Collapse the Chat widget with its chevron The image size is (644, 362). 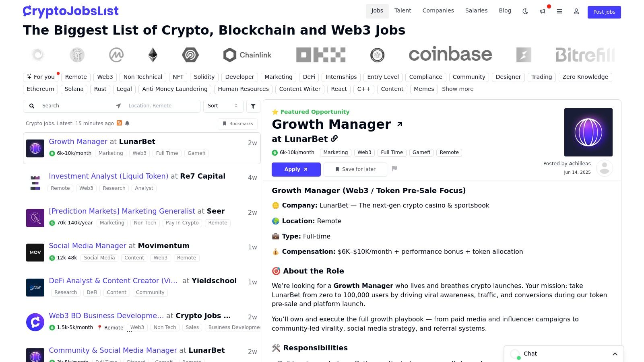[615, 354]
